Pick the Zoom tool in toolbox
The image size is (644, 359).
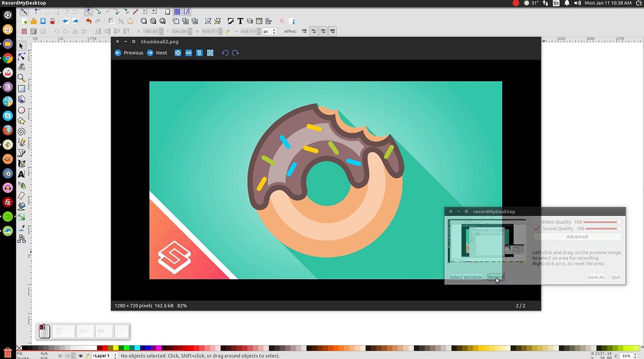[21, 78]
